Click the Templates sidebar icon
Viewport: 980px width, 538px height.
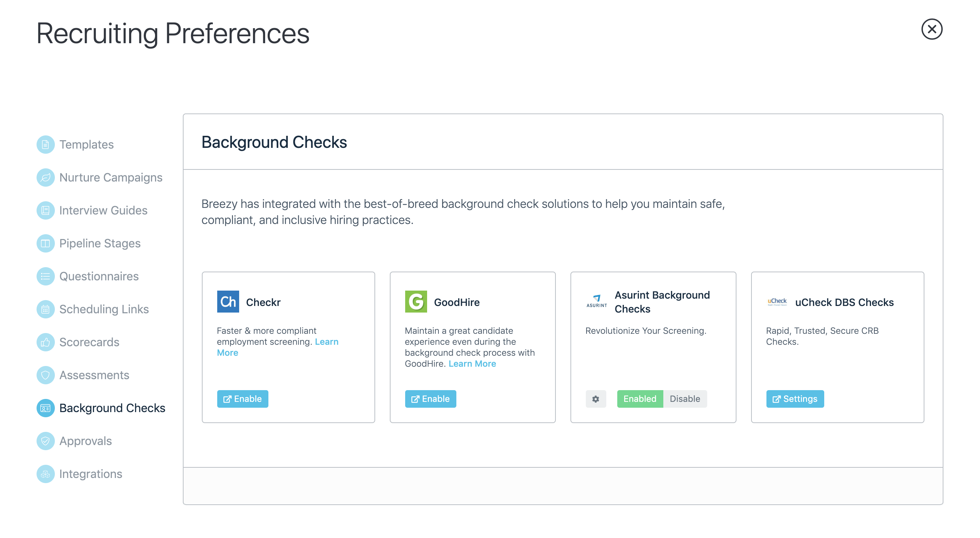tap(45, 145)
